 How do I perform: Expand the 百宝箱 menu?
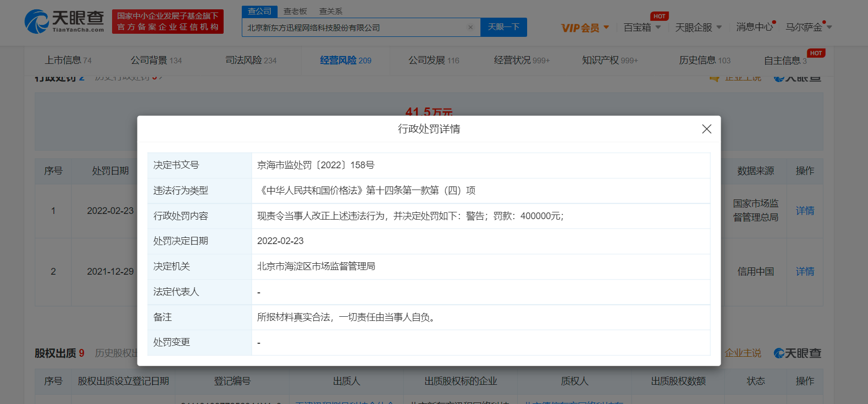642,27
